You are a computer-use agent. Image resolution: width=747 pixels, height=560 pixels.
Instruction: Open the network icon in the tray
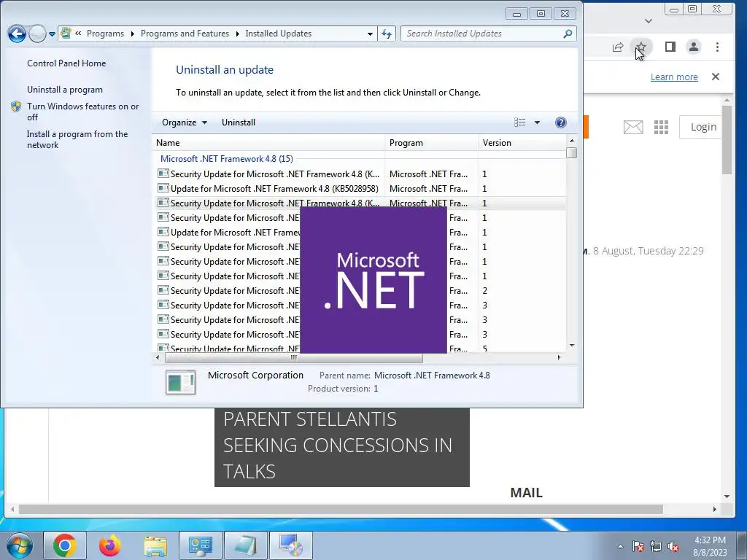(656, 546)
